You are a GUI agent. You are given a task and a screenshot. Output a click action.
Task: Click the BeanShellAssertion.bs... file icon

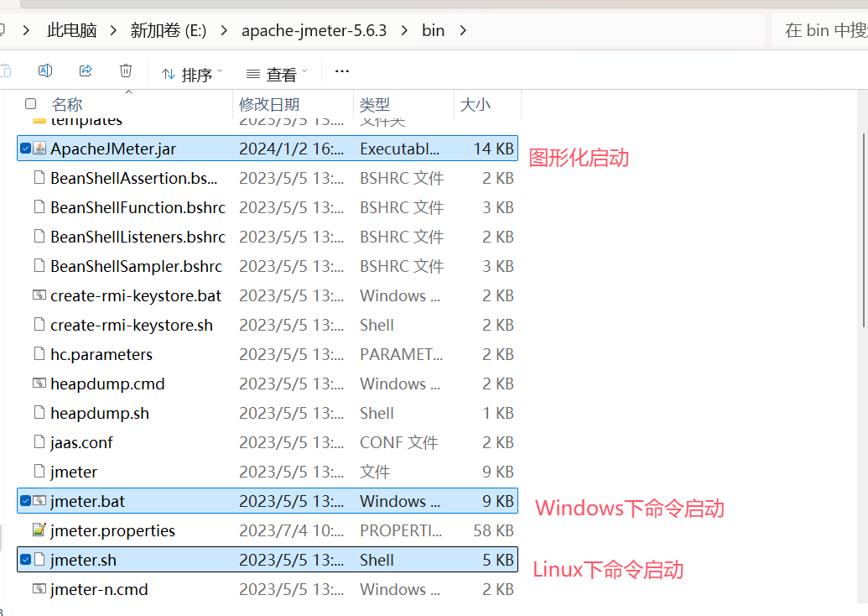[39, 178]
